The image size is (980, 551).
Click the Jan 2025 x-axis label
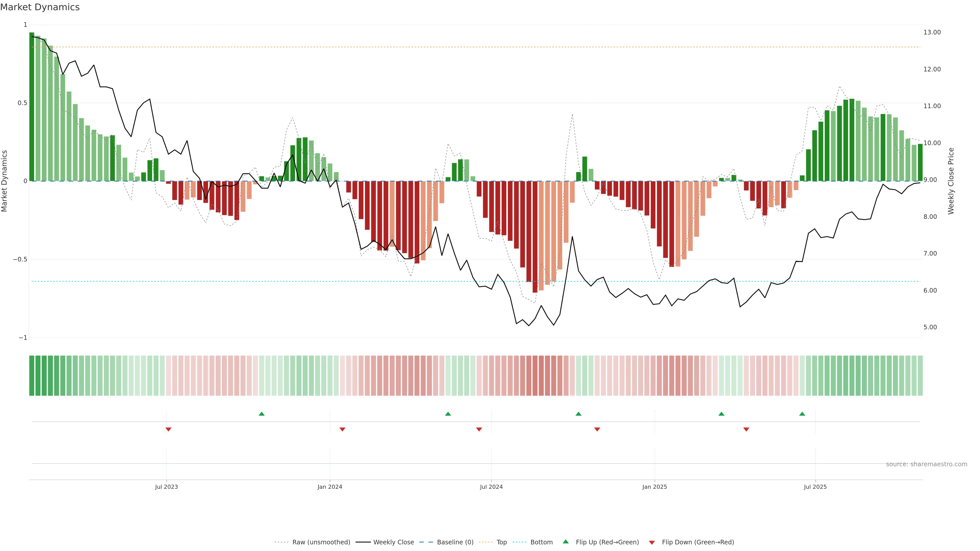654,487
